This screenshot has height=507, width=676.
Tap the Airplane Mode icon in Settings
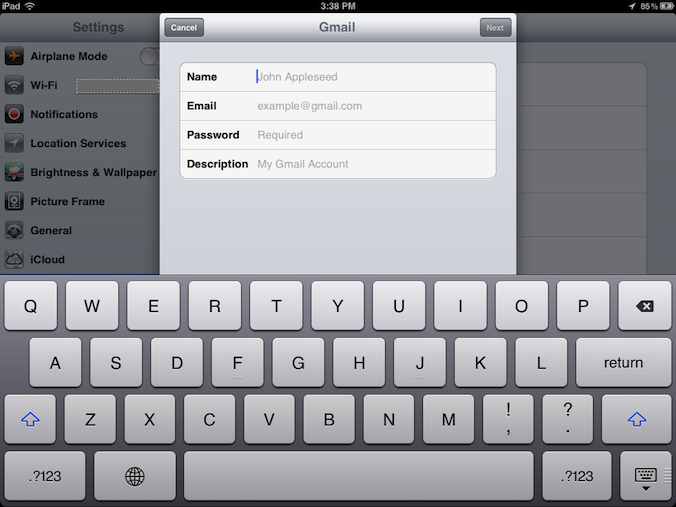point(14,56)
